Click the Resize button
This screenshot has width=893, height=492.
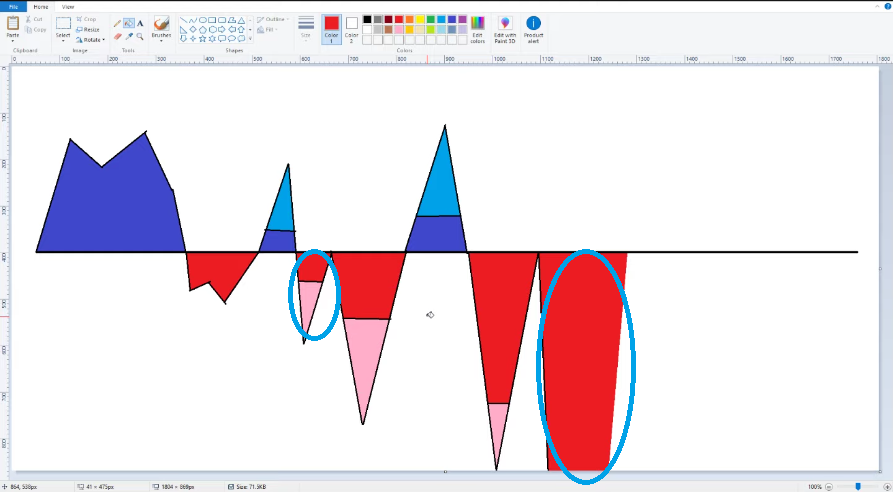[88, 30]
